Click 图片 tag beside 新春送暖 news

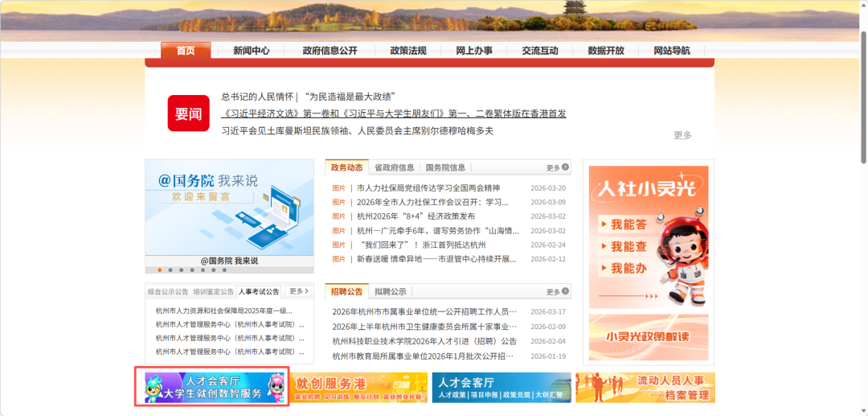tap(338, 258)
